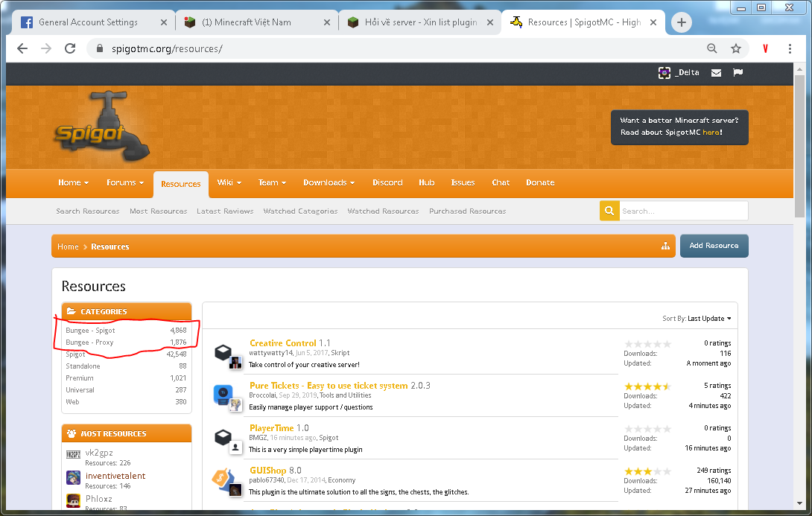Open the Hub nav item

(427, 182)
